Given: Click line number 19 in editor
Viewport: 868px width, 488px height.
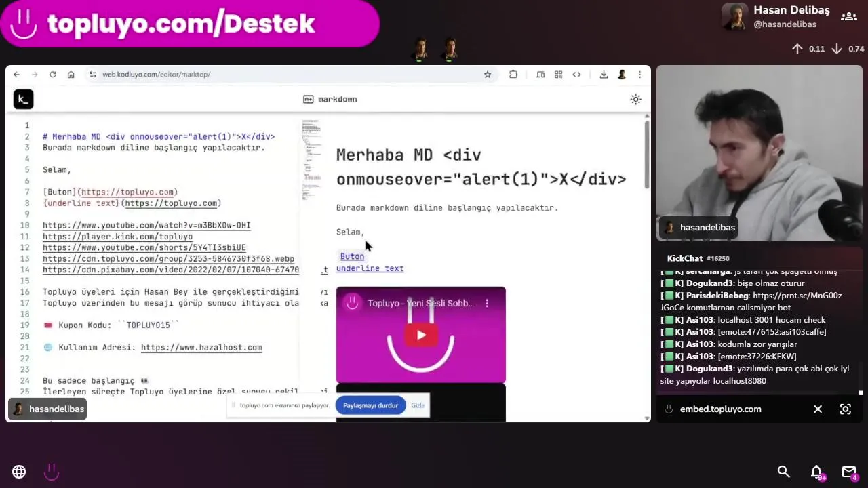Looking at the screenshot, I should coord(25,325).
